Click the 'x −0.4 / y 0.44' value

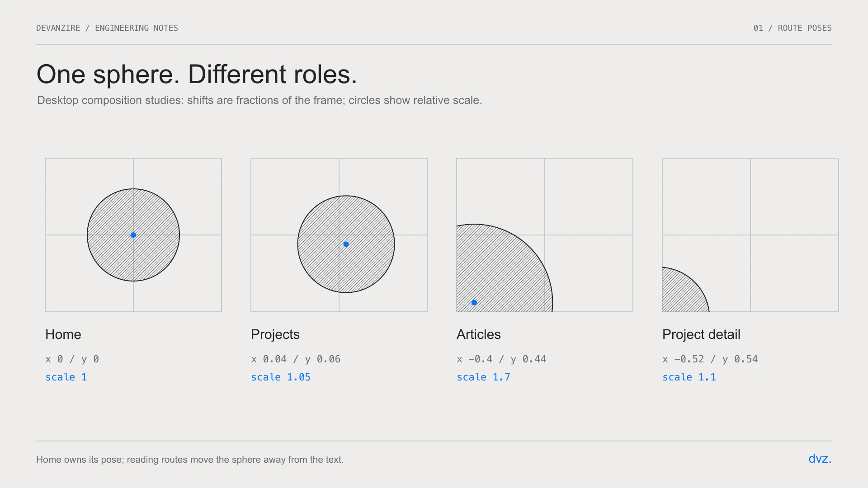(x=501, y=359)
